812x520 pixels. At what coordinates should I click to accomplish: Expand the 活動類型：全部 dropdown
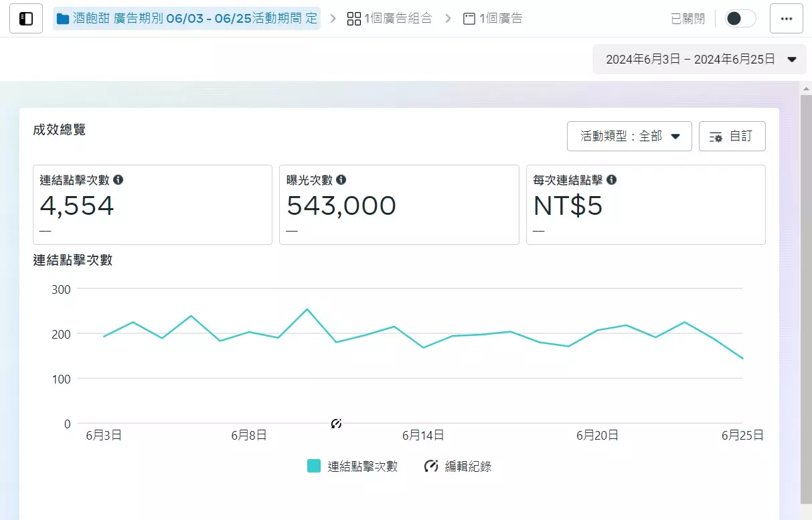point(628,136)
